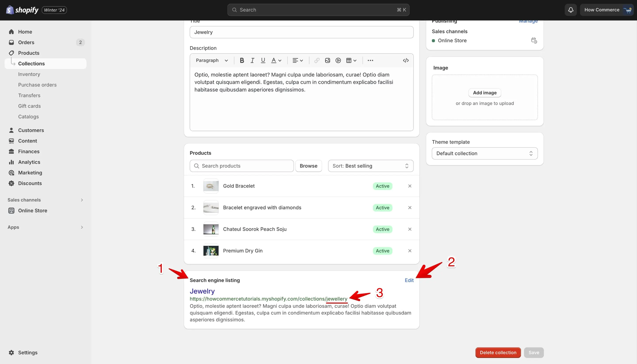
Task: Click the Save button
Action: pos(534,353)
